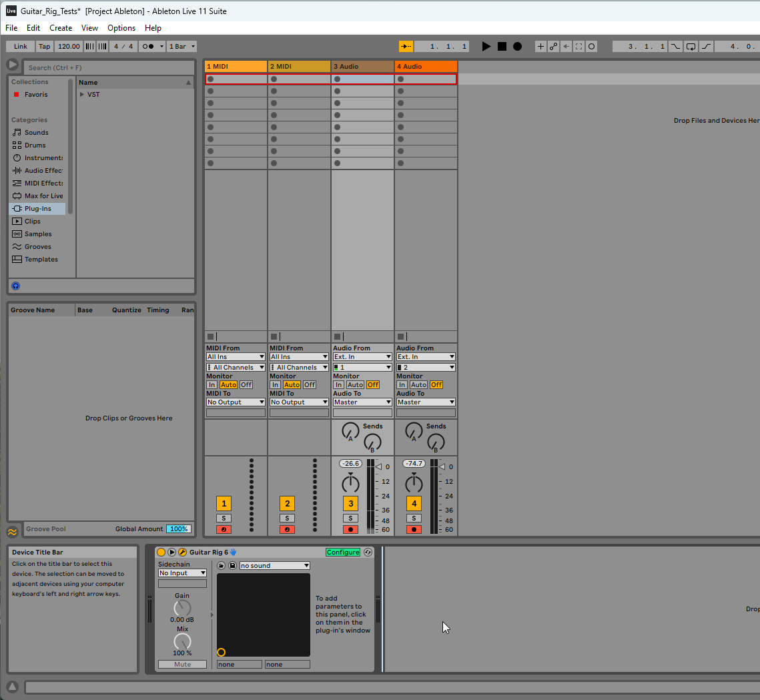Click the Tap tempo button
This screenshot has width=760, height=700.
point(45,47)
